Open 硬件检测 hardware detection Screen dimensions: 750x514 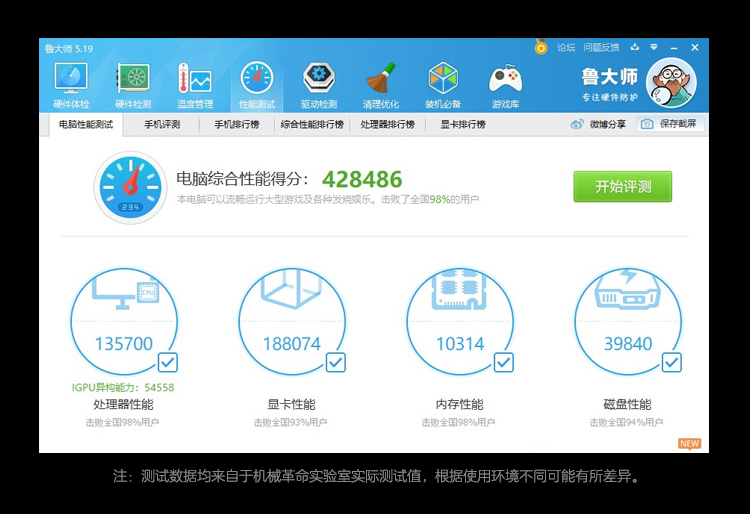click(133, 86)
